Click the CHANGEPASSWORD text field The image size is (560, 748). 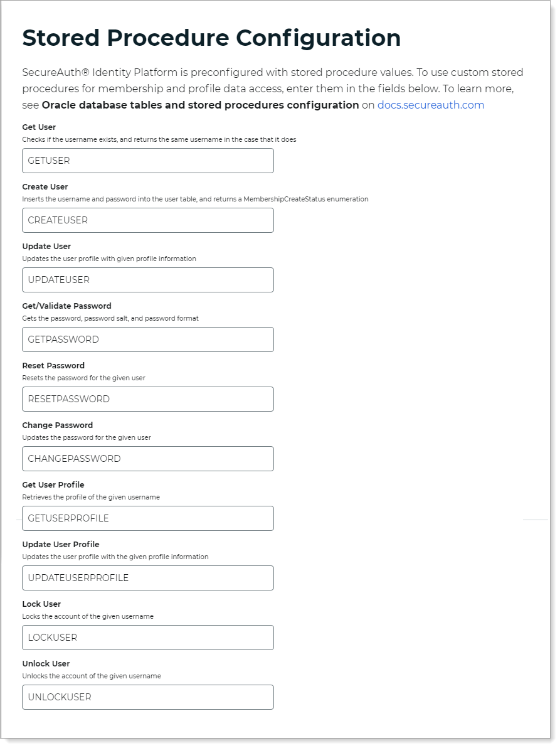tap(148, 459)
